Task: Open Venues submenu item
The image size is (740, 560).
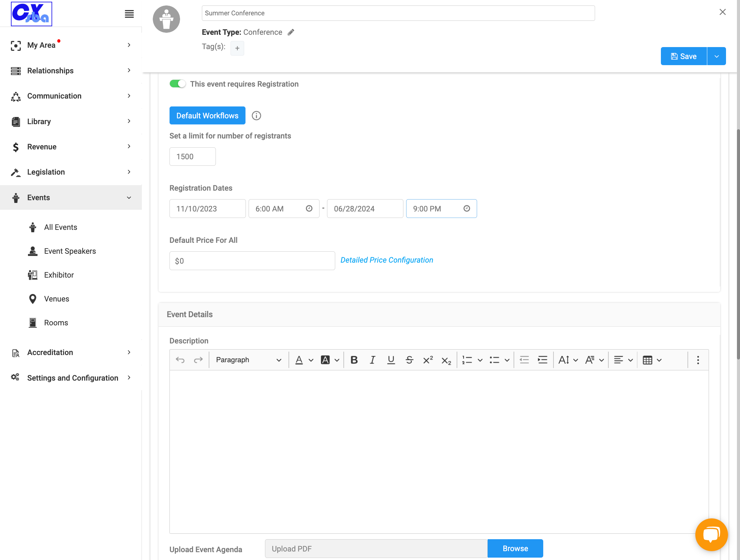Action: [x=57, y=299]
